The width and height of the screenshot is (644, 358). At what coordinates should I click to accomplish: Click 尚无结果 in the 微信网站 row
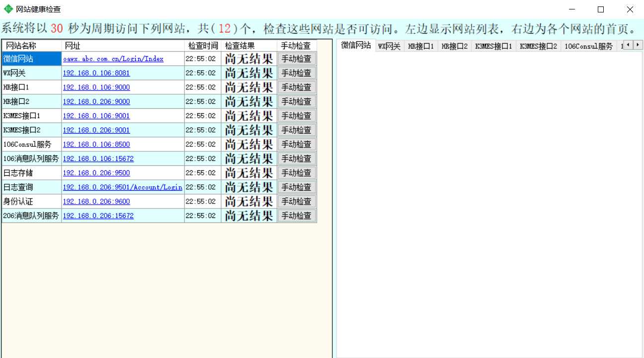tap(249, 59)
